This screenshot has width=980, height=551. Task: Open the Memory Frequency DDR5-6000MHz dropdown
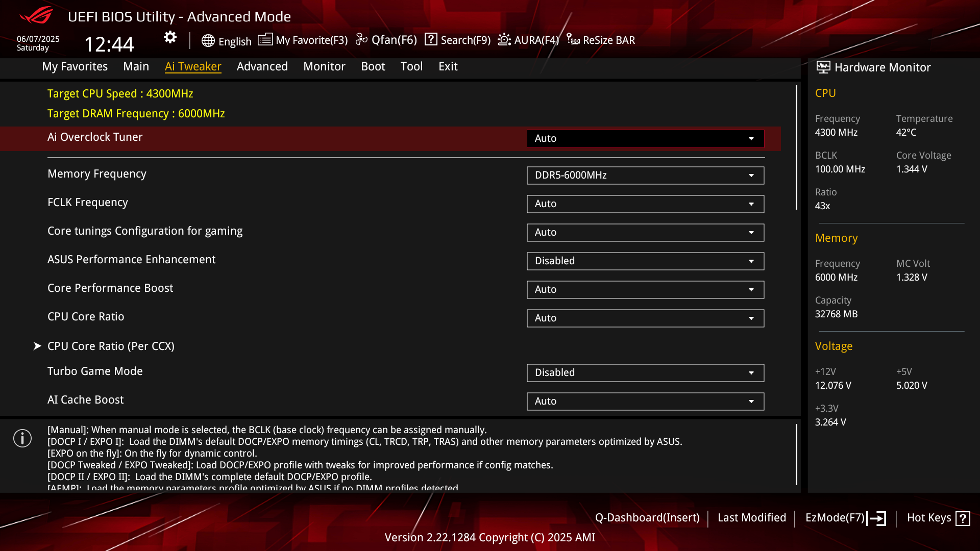coord(645,176)
